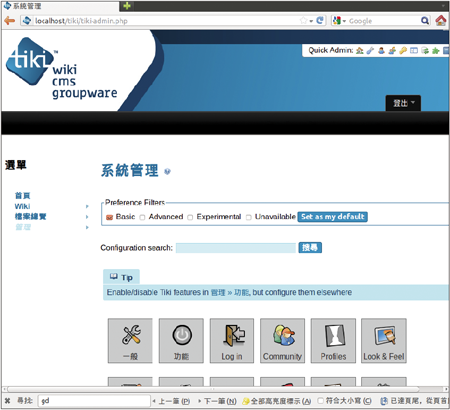Open the 一般 general settings icon
The image size is (450, 410).
point(130,340)
